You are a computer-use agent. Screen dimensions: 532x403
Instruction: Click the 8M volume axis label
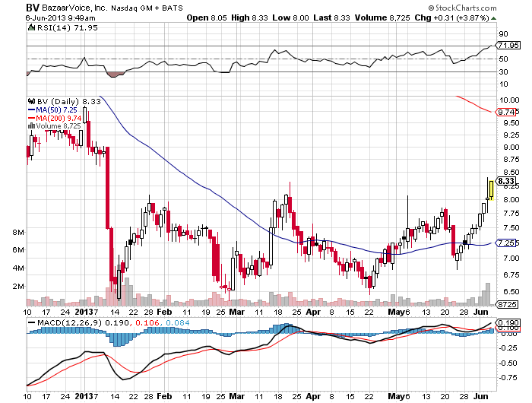(x=18, y=233)
